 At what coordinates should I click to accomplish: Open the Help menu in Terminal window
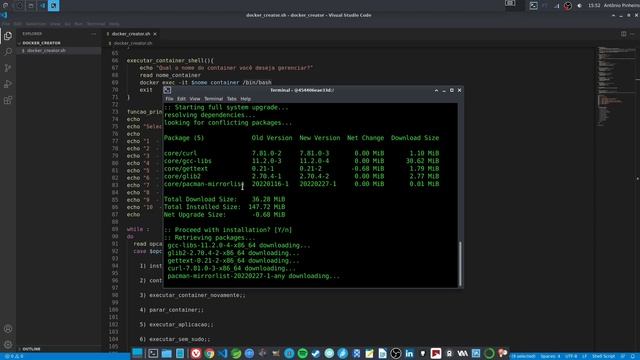pos(245,99)
